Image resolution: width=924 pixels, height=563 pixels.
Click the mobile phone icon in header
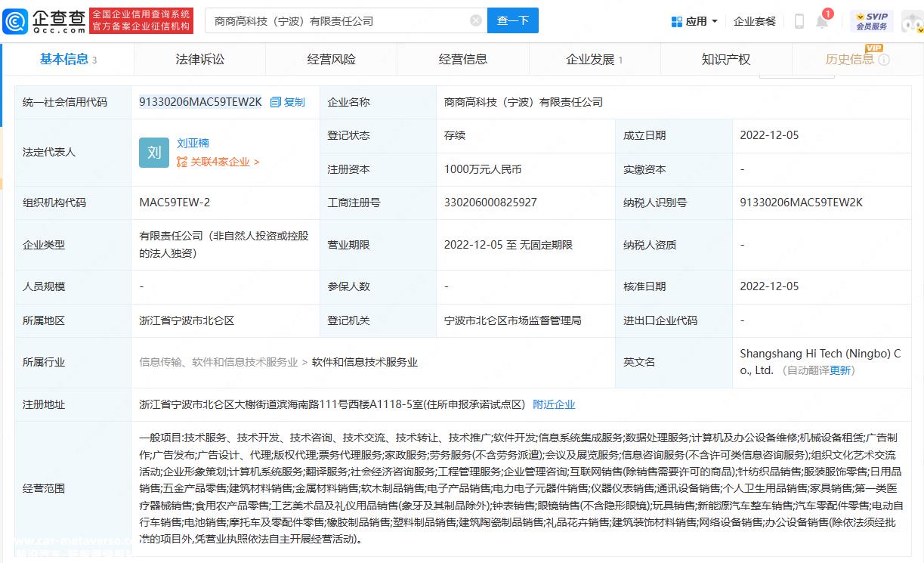(799, 21)
